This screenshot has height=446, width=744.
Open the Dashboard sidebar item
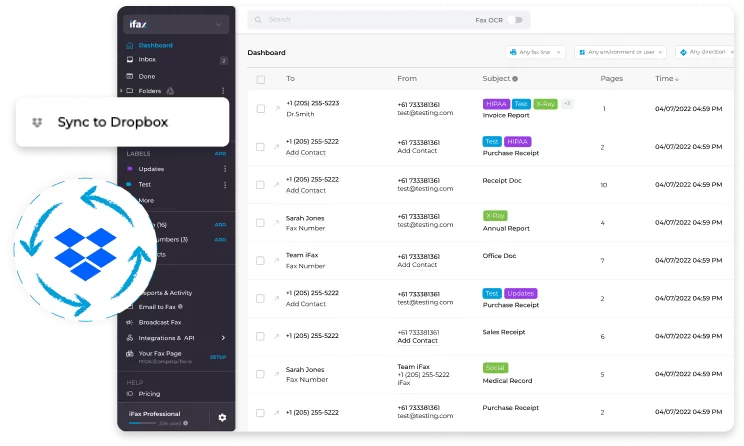(155, 46)
